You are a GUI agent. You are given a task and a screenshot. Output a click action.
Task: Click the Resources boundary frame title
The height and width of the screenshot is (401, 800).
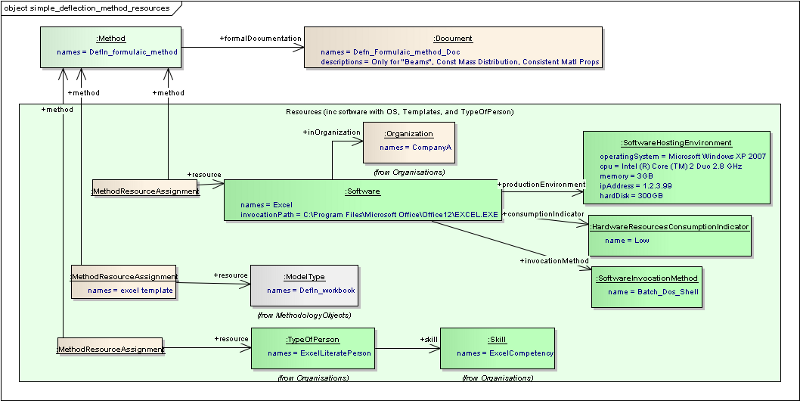coord(398,111)
